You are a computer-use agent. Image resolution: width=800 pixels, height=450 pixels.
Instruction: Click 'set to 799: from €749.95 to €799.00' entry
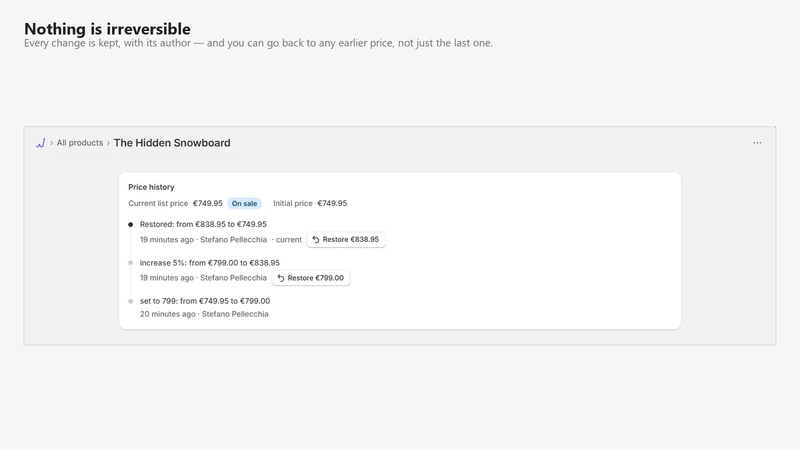(205, 301)
